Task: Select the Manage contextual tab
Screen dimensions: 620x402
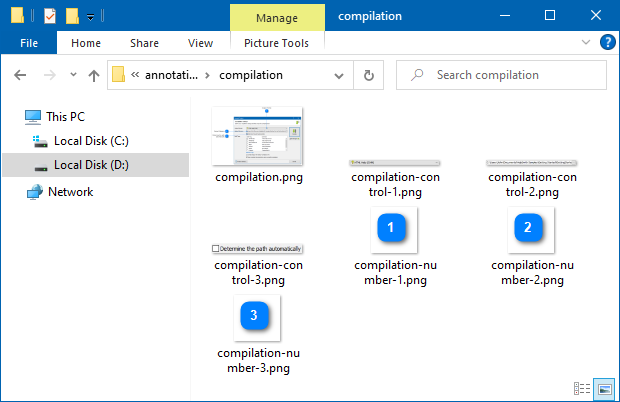Action: point(277,18)
